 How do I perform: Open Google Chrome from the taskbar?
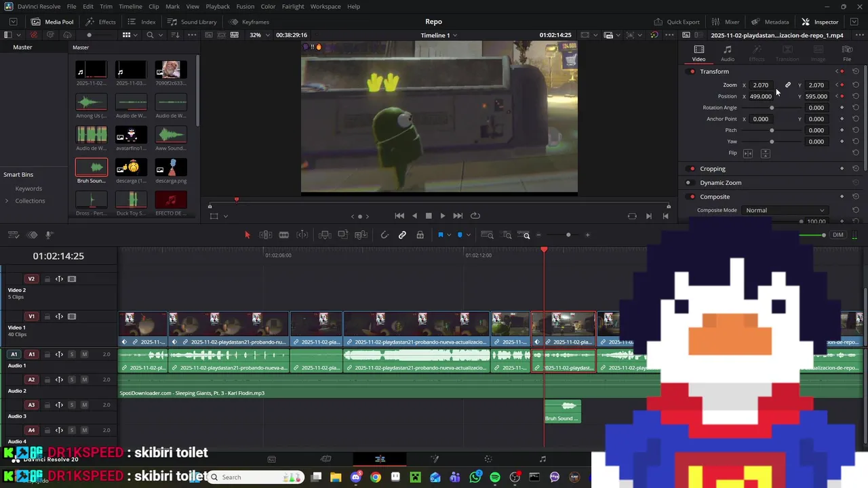(376, 477)
